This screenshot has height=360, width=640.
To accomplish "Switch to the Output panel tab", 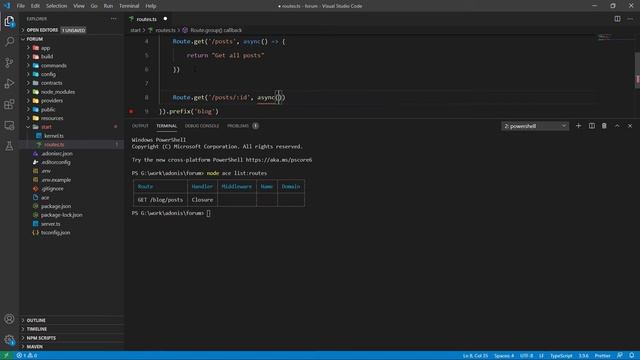I will click(140, 126).
